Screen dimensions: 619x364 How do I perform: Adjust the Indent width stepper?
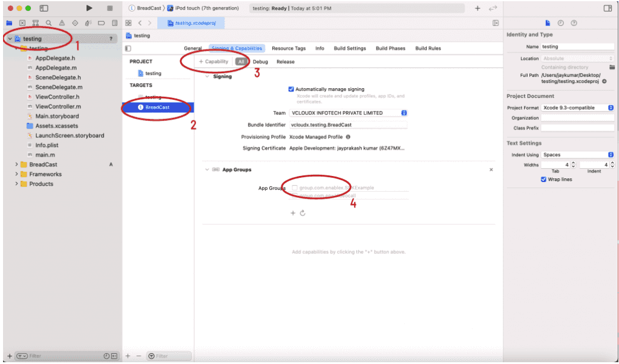tap(612, 165)
